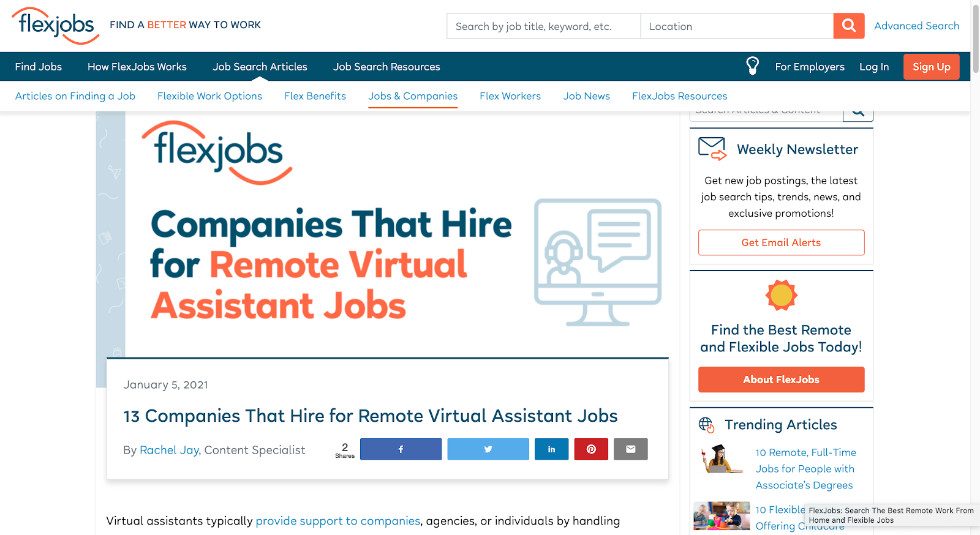Pin article with Pinterest button
This screenshot has width=980, height=535.
coord(591,449)
